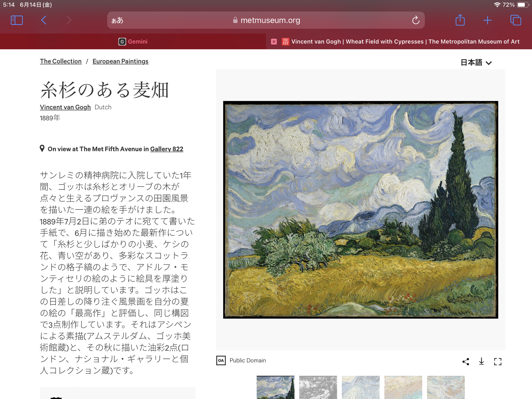The image size is (532, 399).
Task: Open the Gallery 822 location link
Action: (167, 149)
